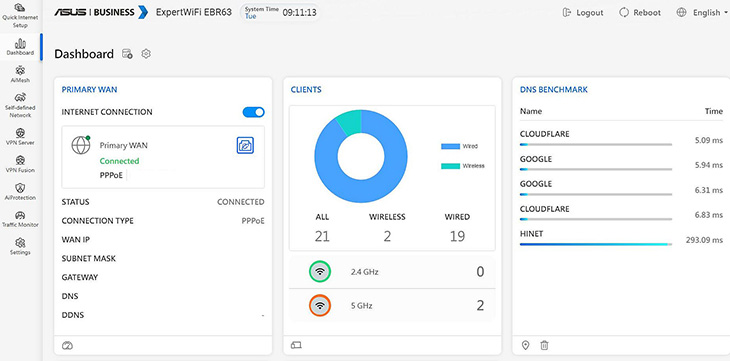Click the CLIENTS card title

click(x=306, y=89)
